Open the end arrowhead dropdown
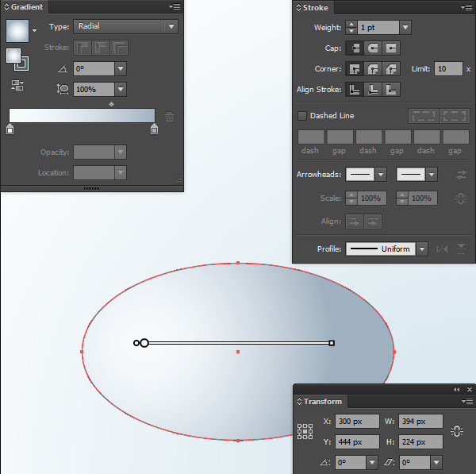Screen dimensions: 476x474 [432, 175]
